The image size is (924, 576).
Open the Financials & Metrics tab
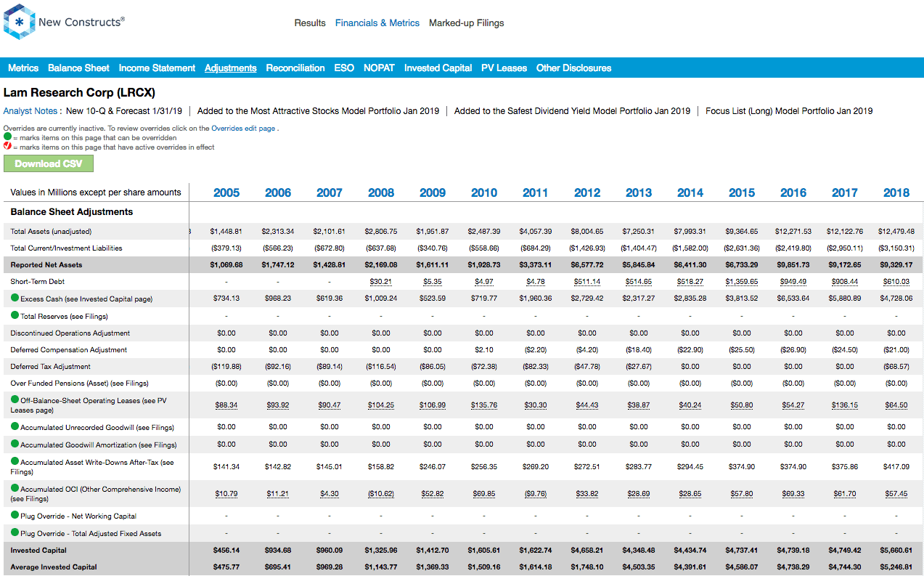pyautogui.click(x=377, y=23)
